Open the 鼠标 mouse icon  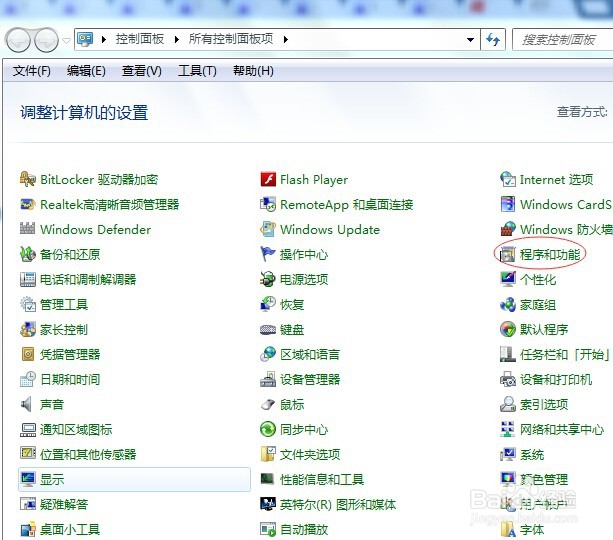[268, 404]
